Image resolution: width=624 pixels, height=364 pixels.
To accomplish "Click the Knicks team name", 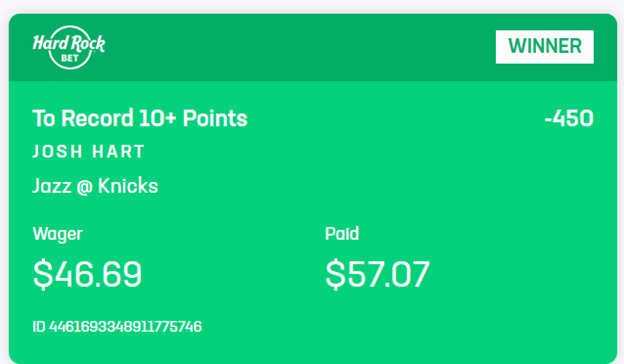I will click(x=128, y=186).
